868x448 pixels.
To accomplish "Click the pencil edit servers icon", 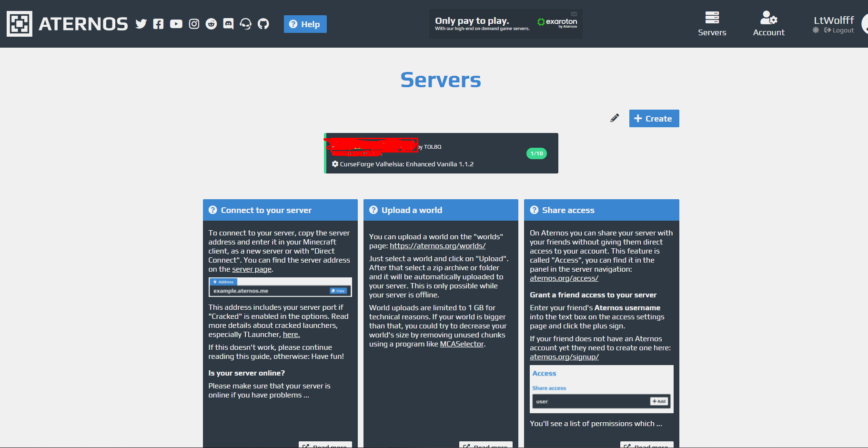I will click(615, 118).
